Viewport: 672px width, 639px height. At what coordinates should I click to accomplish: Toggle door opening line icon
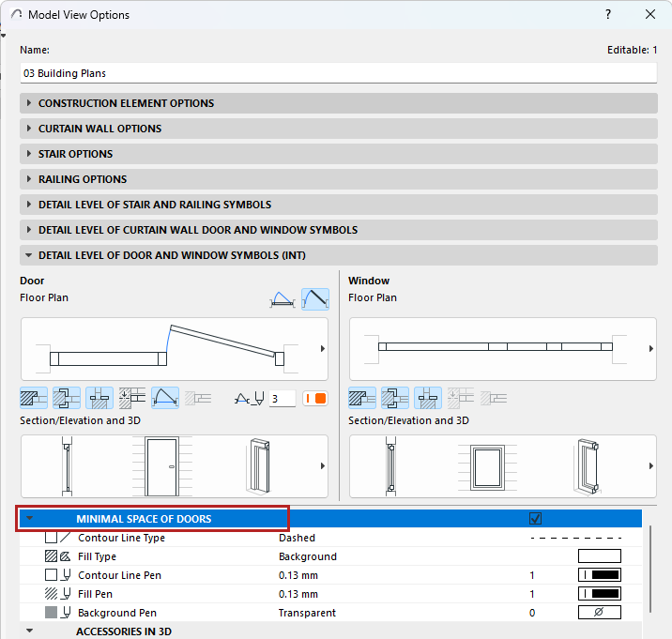point(165,398)
